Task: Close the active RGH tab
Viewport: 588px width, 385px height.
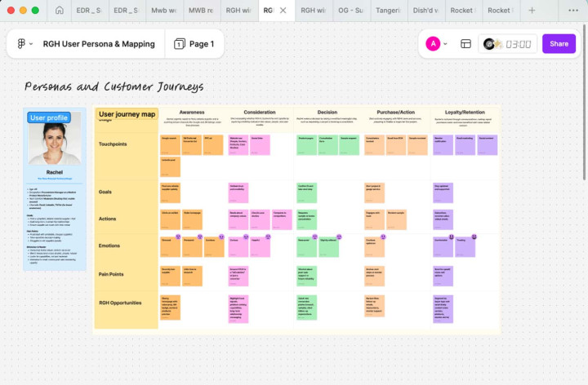Action: click(283, 11)
